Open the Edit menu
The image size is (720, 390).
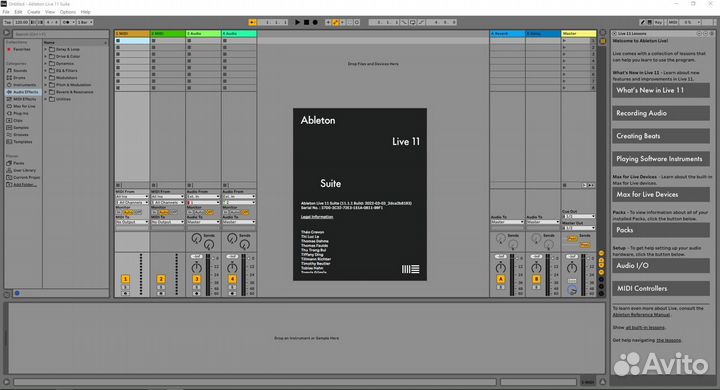(18, 12)
